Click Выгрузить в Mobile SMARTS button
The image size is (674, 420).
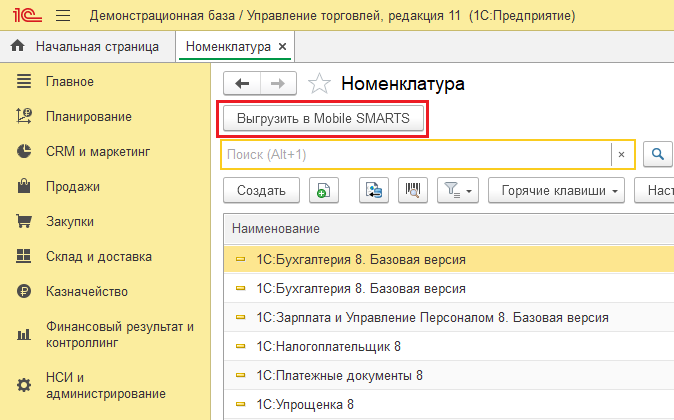pyautogui.click(x=323, y=118)
